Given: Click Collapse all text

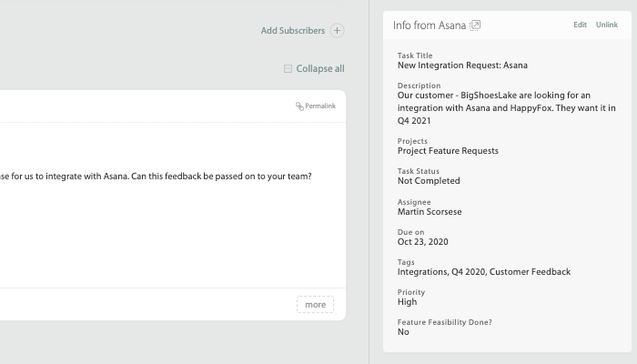Looking at the screenshot, I should pos(320,68).
